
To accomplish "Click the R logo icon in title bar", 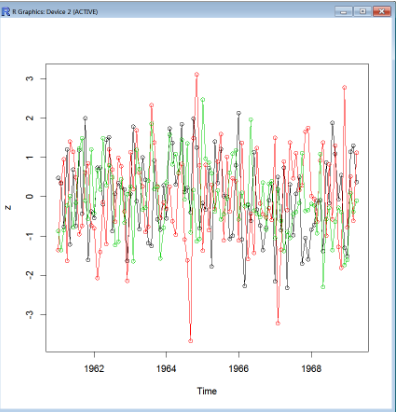I will coord(6,12).
